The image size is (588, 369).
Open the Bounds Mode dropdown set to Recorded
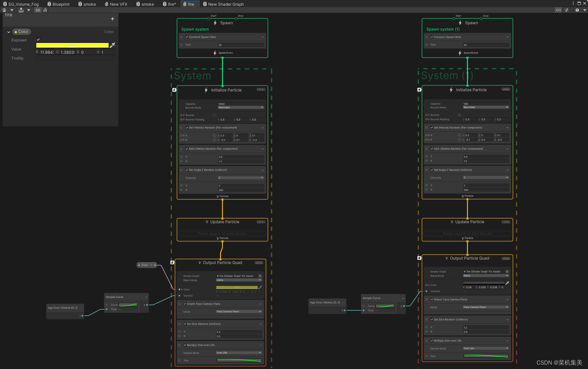240,107
